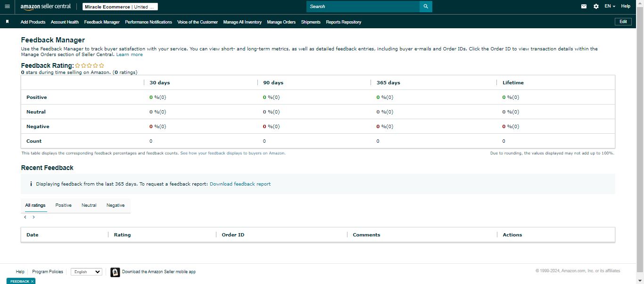Screen dimensions: 644x284
Task: Open the EN language dropdown
Action: coord(610,7)
